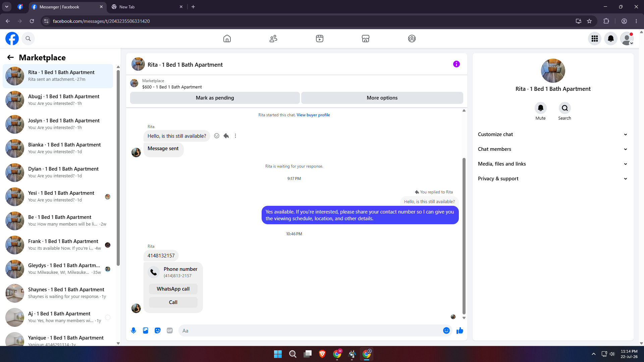
Task: Go back from Marketplace chats list
Action: click(x=10, y=57)
